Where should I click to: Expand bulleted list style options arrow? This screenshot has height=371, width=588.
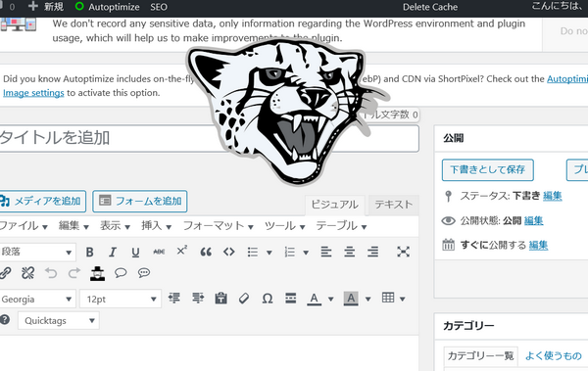click(269, 253)
